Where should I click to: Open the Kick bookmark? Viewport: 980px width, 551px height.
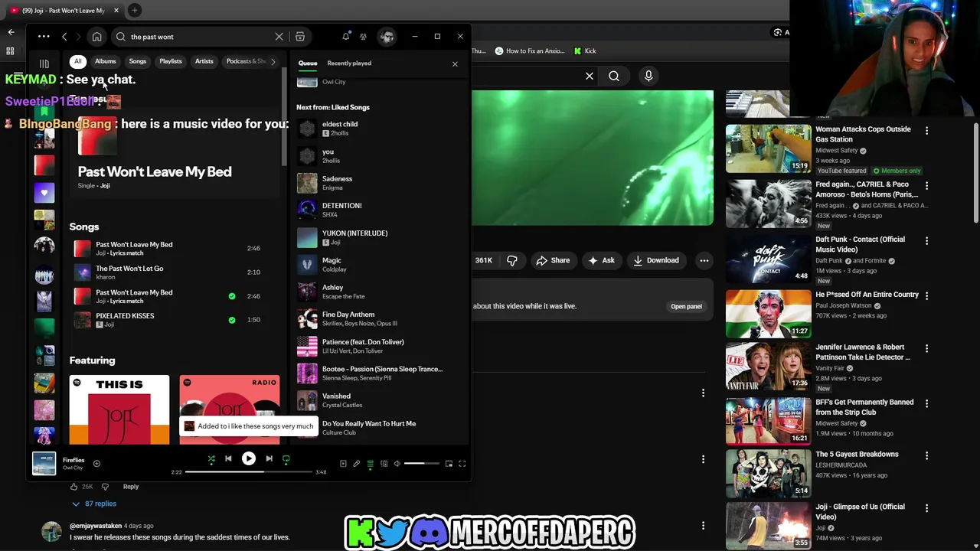point(584,51)
